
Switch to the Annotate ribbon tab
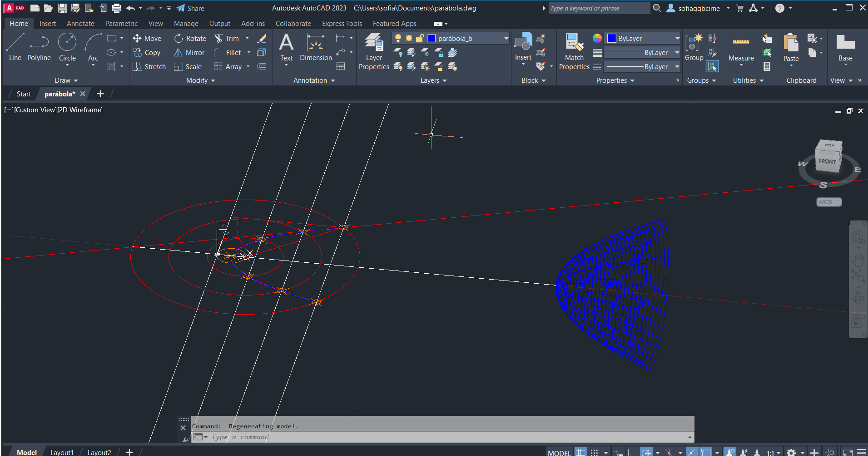(80, 24)
